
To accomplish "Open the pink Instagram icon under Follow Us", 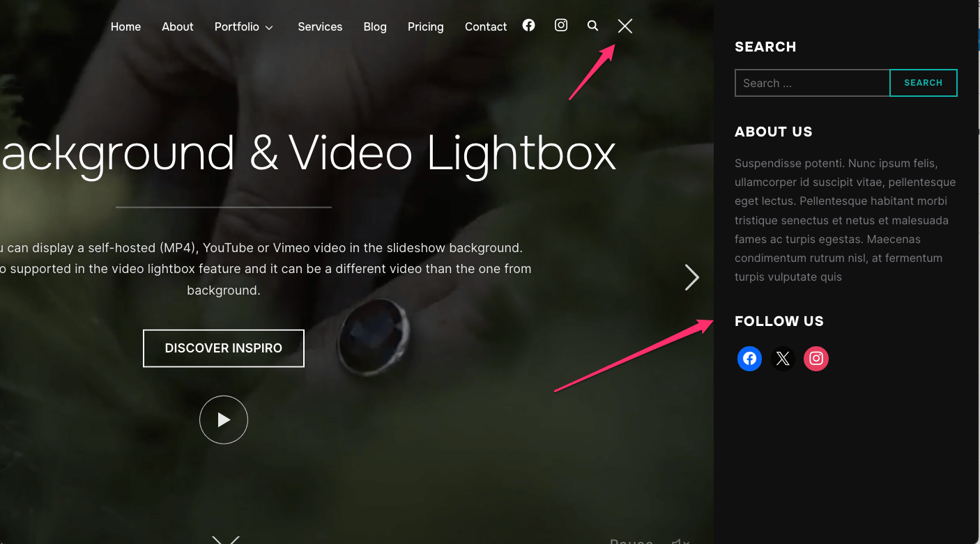I will [x=816, y=359].
